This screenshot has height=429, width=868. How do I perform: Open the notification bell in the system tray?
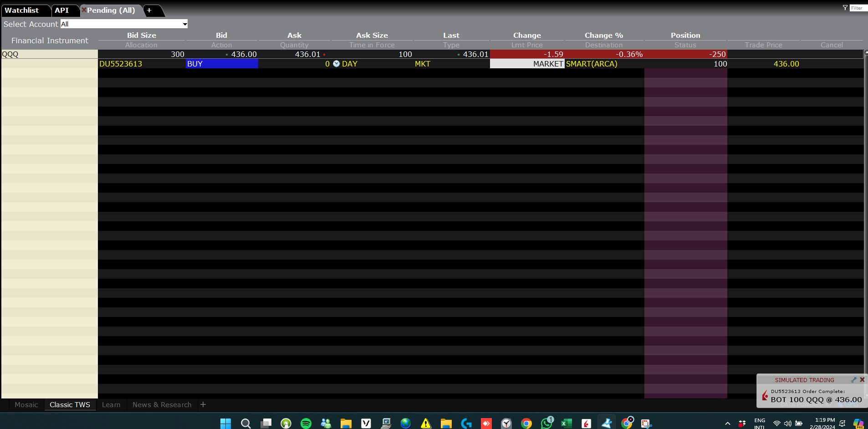click(x=842, y=424)
